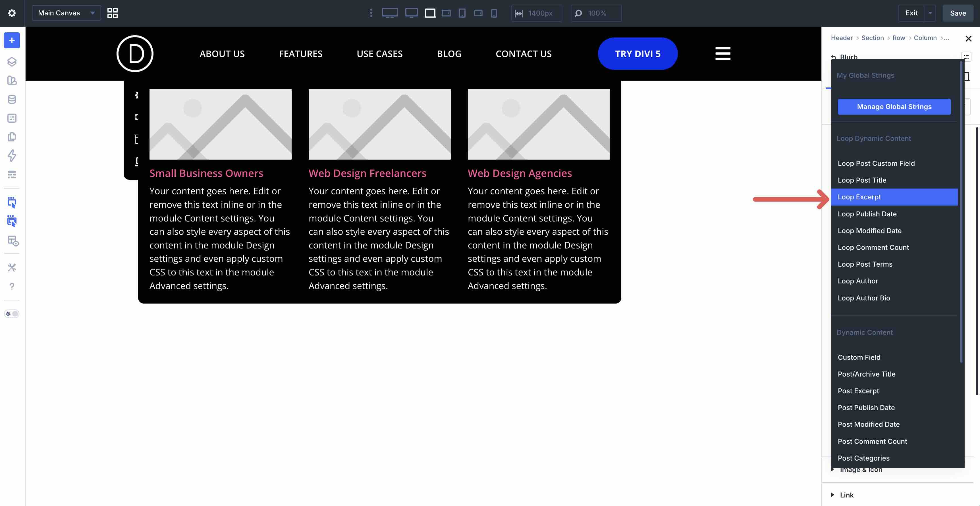Click the Save button
Image resolution: width=980 pixels, height=506 pixels.
pos(958,12)
